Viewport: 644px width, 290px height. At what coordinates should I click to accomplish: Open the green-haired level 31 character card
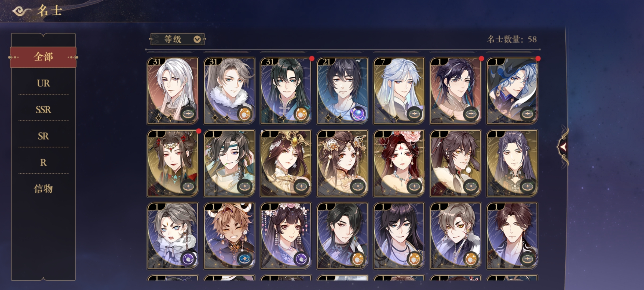[x=286, y=91]
